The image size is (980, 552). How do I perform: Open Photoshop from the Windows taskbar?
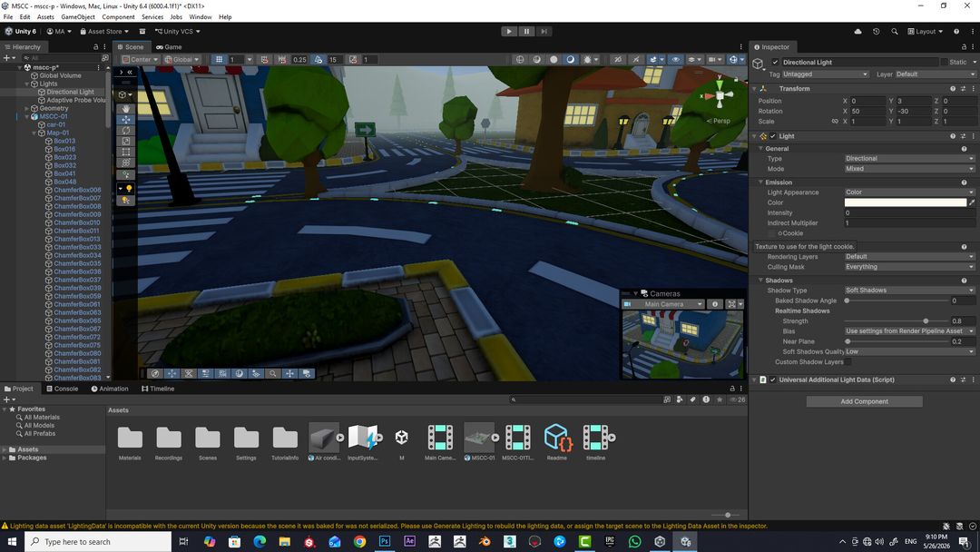coord(385,541)
